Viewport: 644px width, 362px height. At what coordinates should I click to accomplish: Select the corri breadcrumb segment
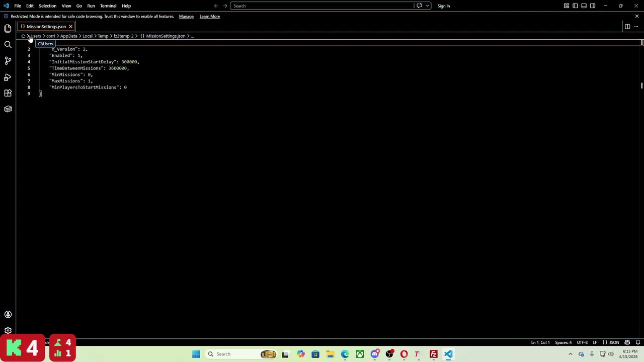[50, 36]
